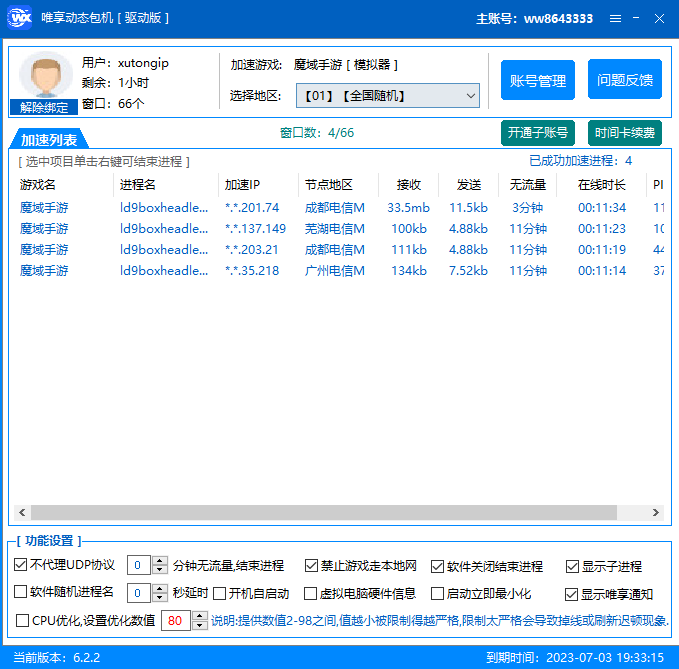Screen dimensions: 679x669
Task: Click 开通子账号 button
Action: tap(538, 133)
